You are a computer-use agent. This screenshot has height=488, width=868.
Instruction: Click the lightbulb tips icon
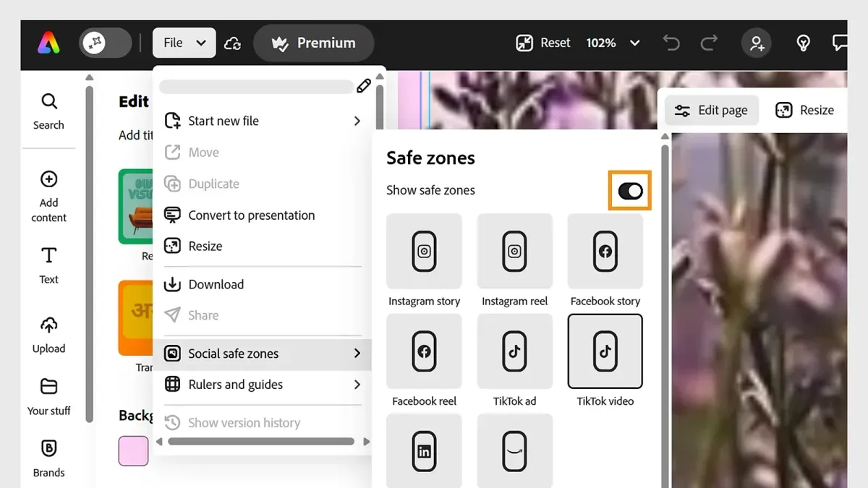coord(803,43)
